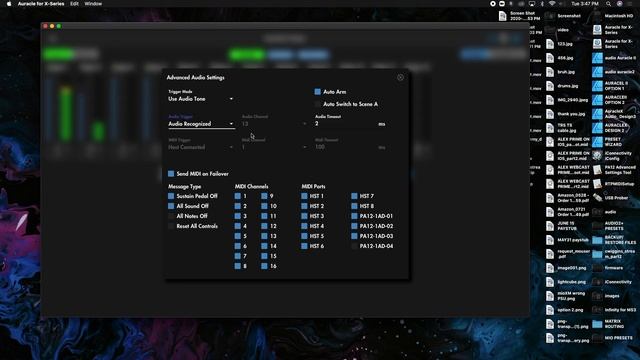Select the Macintosh HD drive icon
Screen dimensions: 640x360
click(597, 16)
